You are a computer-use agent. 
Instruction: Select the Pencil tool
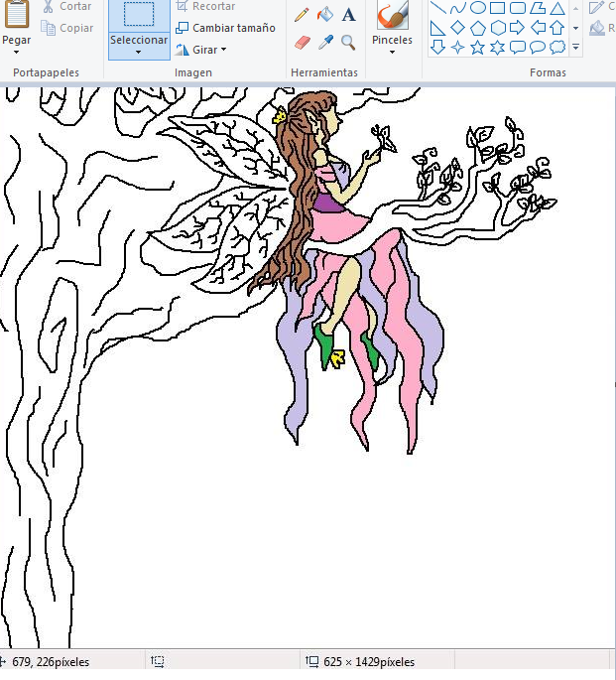point(302,15)
